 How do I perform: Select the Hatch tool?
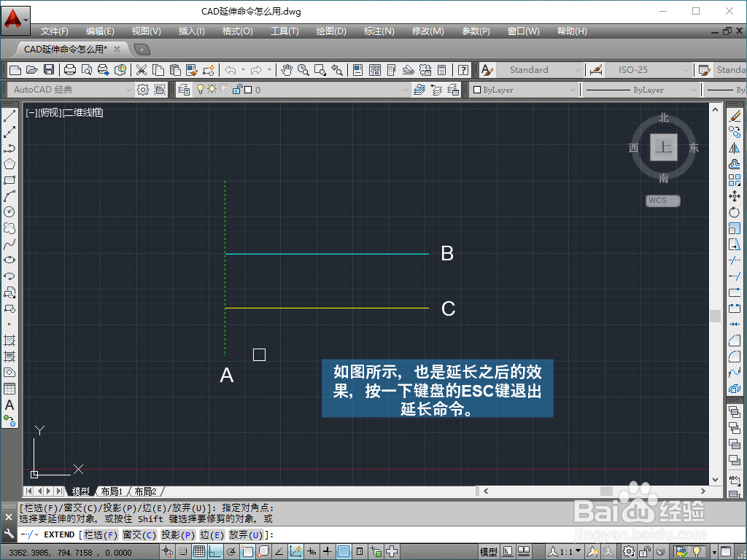coord(9,341)
